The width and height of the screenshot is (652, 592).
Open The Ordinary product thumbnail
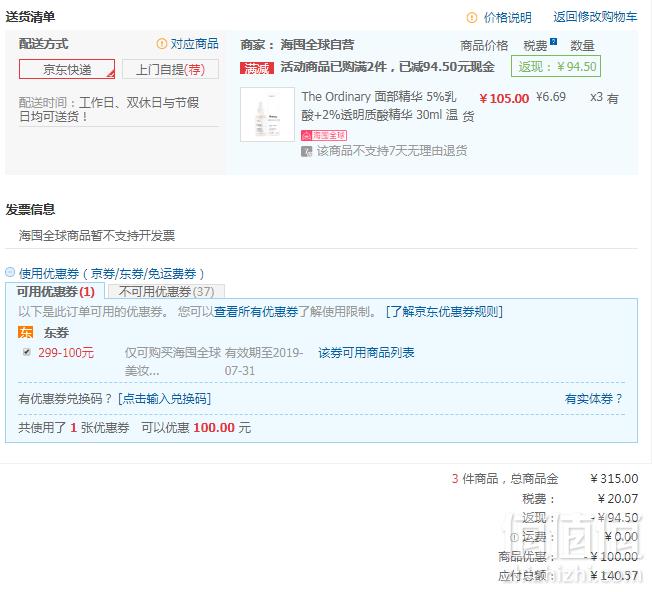(x=267, y=114)
